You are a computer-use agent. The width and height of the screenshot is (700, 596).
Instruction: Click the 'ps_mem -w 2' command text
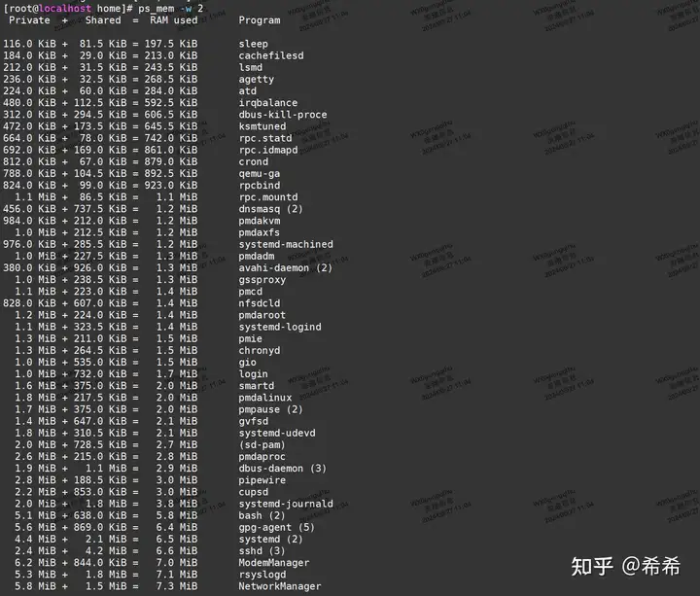coord(170,9)
